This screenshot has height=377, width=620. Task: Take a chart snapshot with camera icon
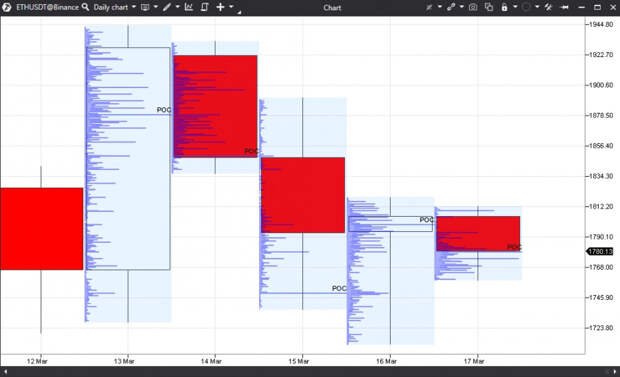pyautogui.click(x=473, y=7)
